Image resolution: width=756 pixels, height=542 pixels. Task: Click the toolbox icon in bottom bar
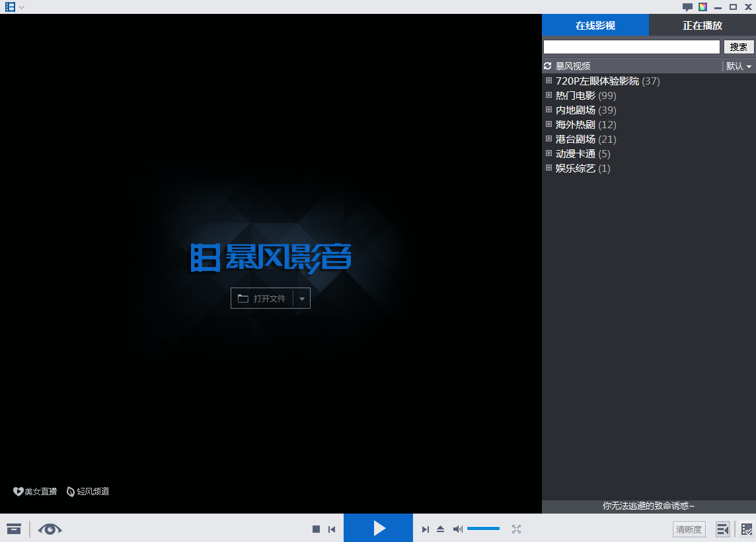(14, 529)
